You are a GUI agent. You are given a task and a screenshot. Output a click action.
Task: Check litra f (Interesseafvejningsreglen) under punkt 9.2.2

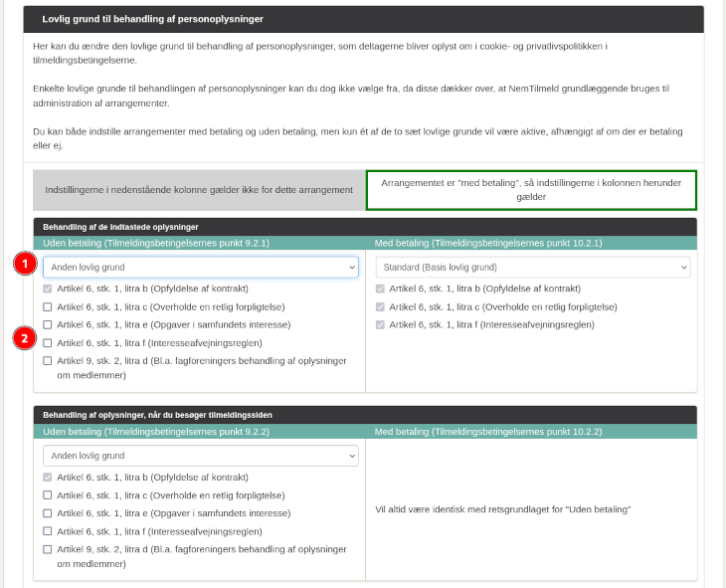(47, 531)
